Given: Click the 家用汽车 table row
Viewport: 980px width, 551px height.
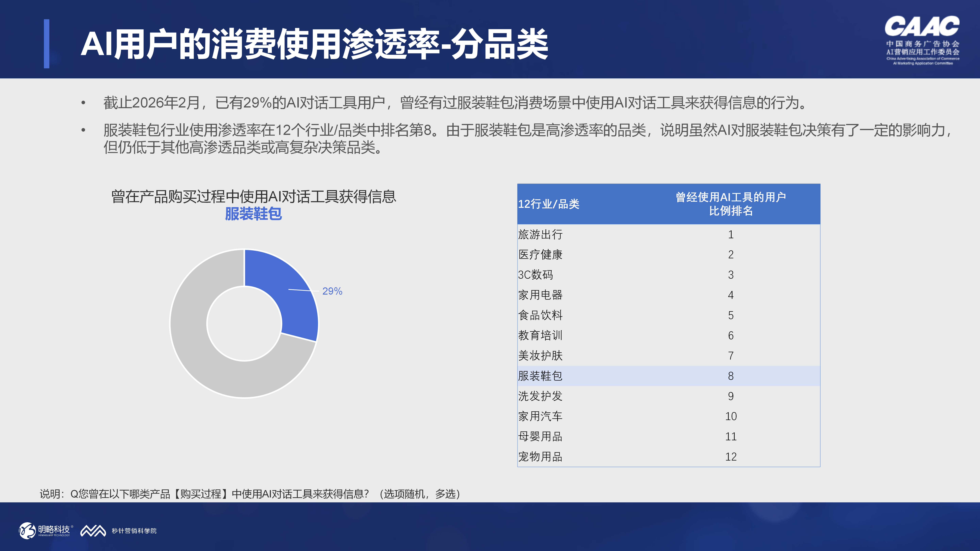Looking at the screenshot, I should coord(668,416).
